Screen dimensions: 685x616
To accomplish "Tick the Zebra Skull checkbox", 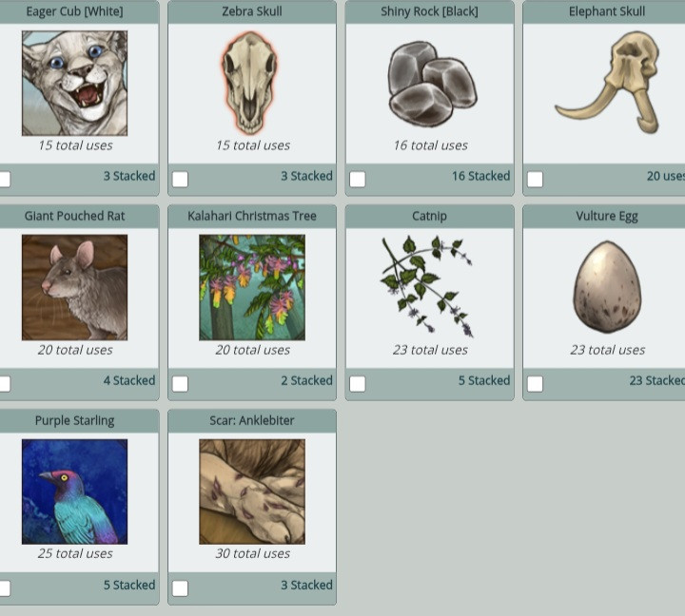I will point(180,180).
